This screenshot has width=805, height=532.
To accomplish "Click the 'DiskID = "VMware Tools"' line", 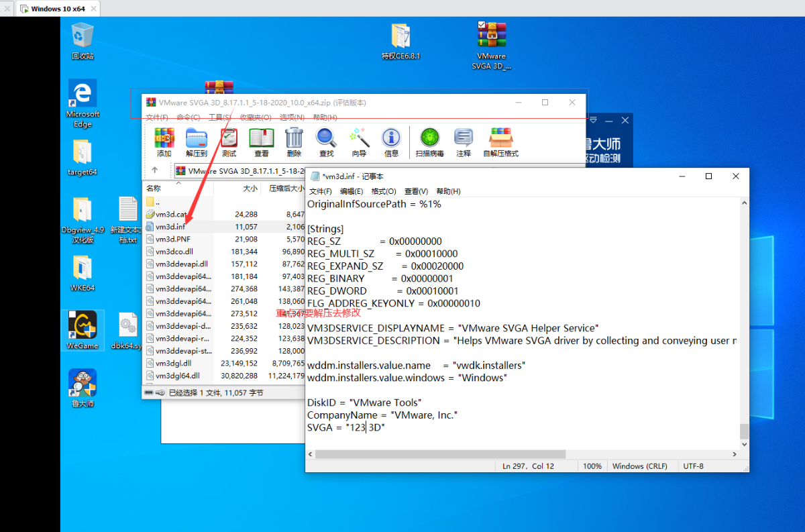I will click(364, 403).
